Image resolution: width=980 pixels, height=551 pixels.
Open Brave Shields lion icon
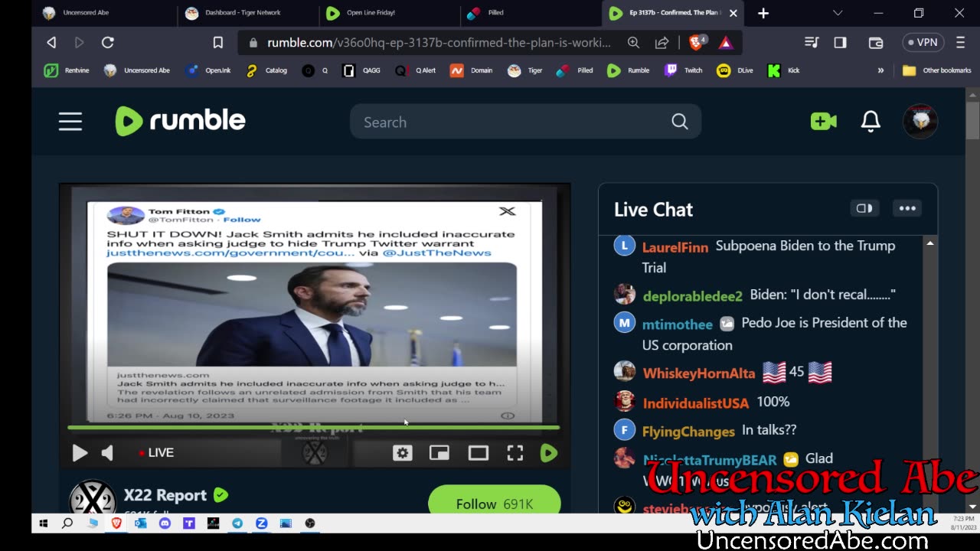pos(697,42)
